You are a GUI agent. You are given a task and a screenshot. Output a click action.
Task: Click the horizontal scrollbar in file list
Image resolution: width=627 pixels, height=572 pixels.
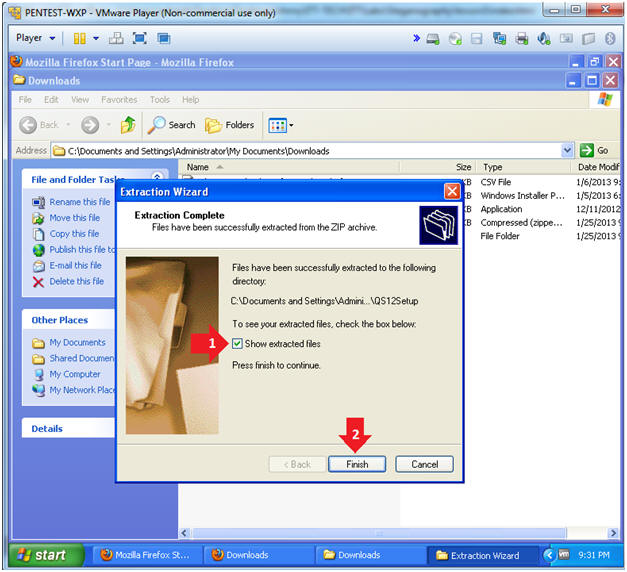(x=379, y=533)
